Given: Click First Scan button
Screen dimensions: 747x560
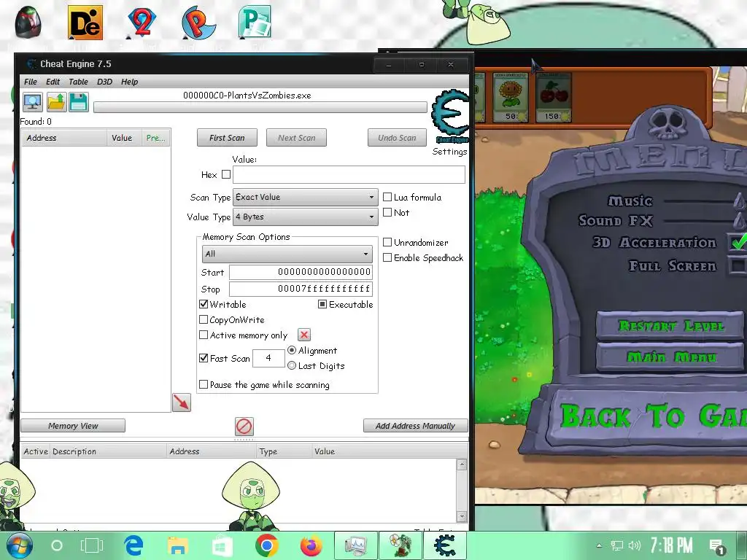Looking at the screenshot, I should click(228, 138).
